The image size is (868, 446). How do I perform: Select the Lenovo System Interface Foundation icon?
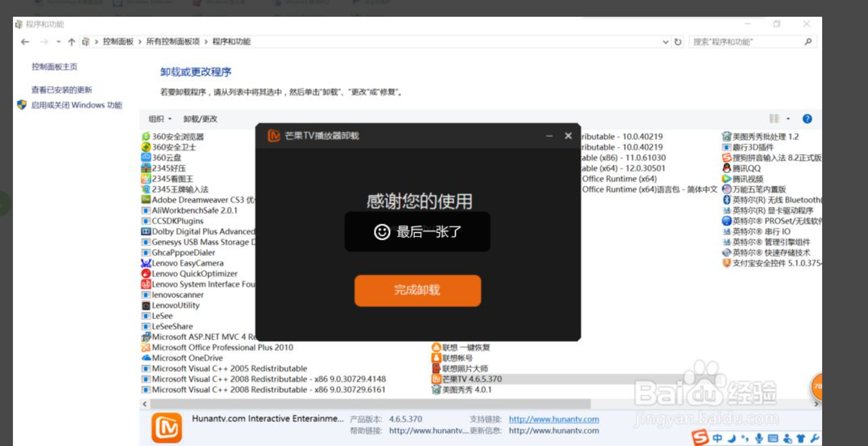(146, 284)
